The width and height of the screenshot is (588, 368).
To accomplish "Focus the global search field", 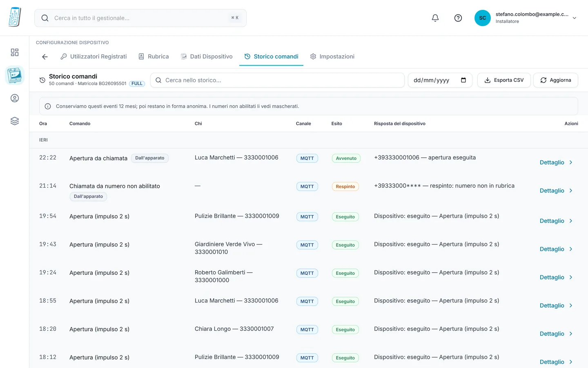I will (140, 18).
